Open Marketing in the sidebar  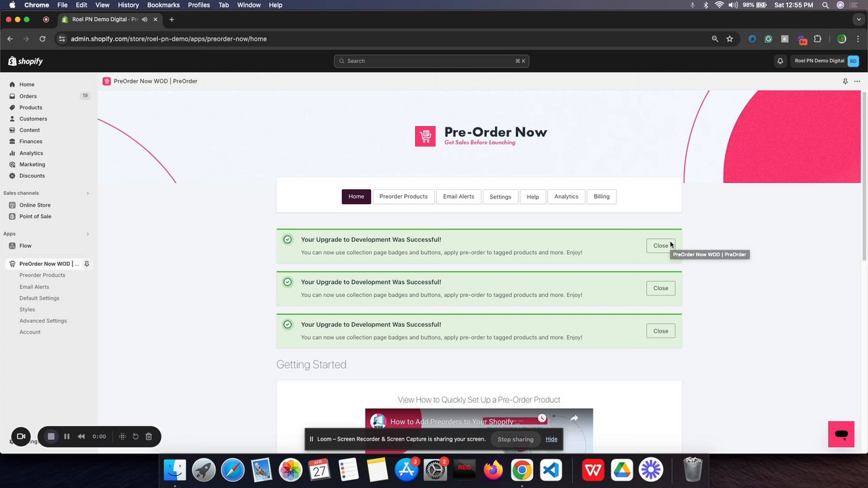[x=32, y=165]
